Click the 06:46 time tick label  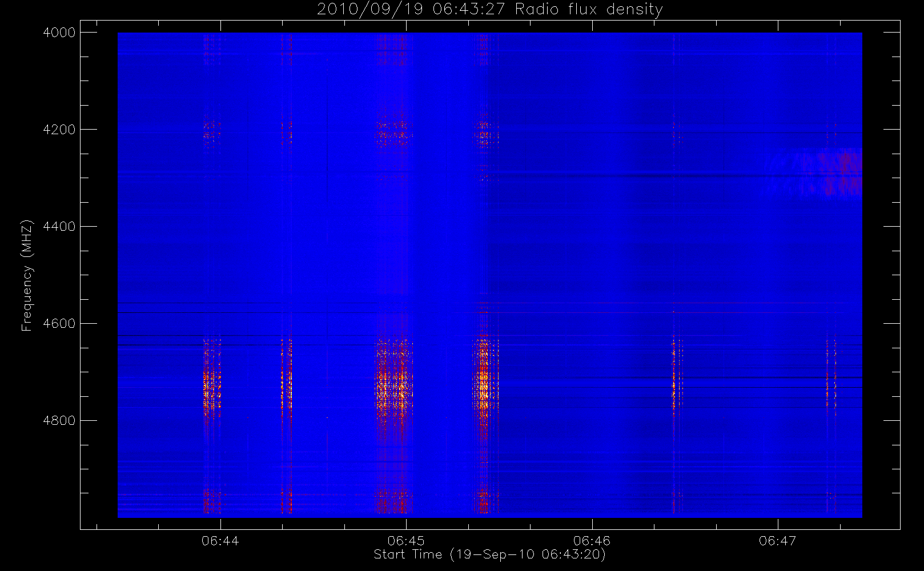(x=592, y=541)
